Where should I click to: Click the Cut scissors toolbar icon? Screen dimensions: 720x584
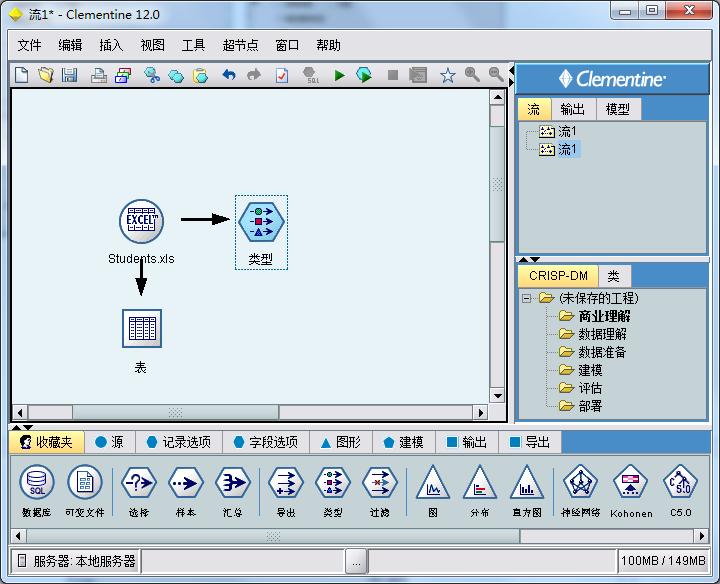coord(152,75)
